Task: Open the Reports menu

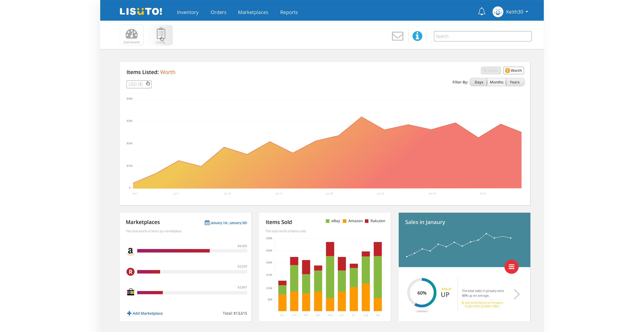Action: tap(289, 12)
